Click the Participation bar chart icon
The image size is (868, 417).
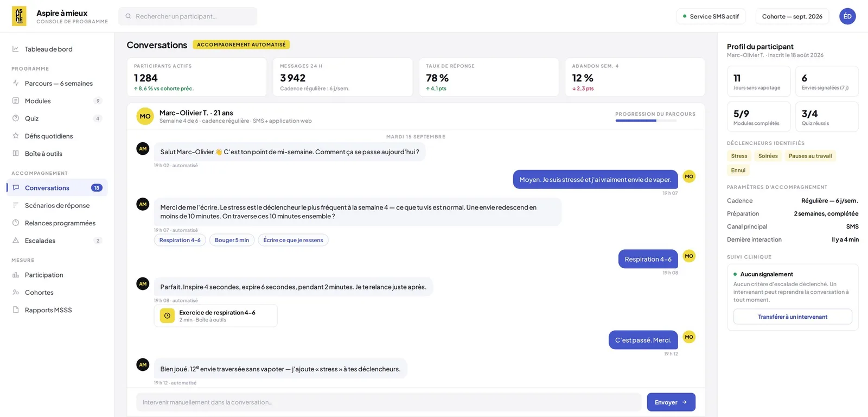(x=16, y=275)
